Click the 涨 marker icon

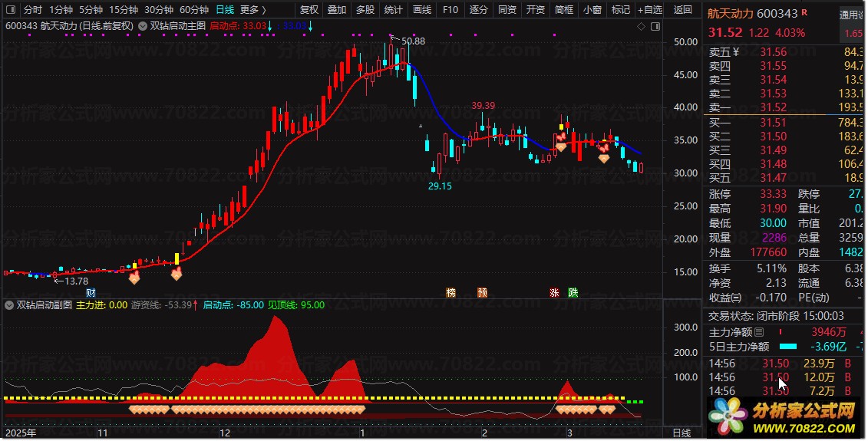pos(554,292)
